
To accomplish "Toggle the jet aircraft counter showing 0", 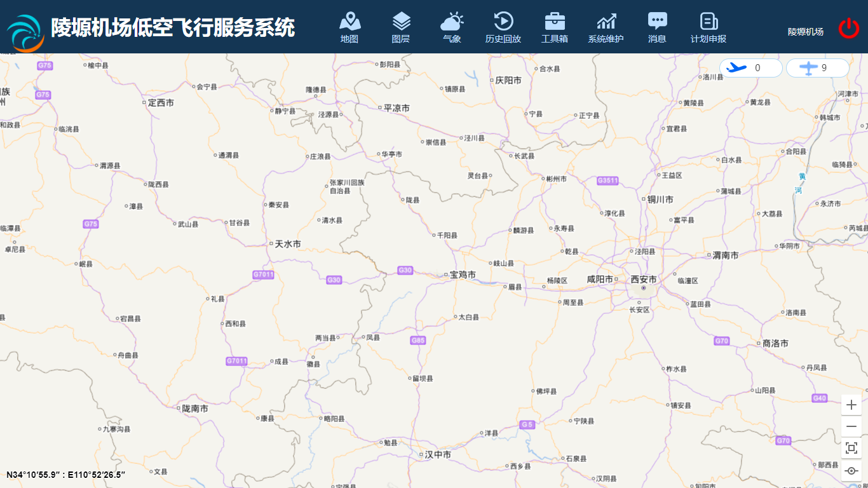I will (x=750, y=68).
